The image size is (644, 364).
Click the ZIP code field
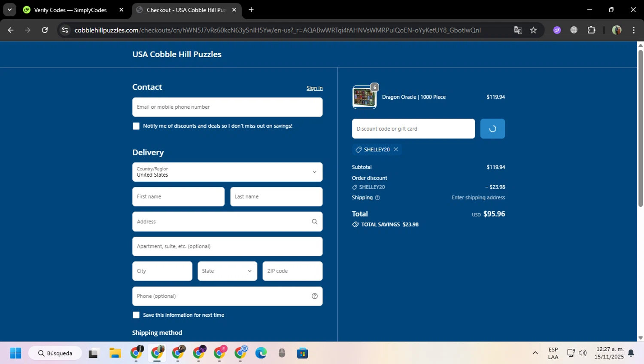(292, 271)
